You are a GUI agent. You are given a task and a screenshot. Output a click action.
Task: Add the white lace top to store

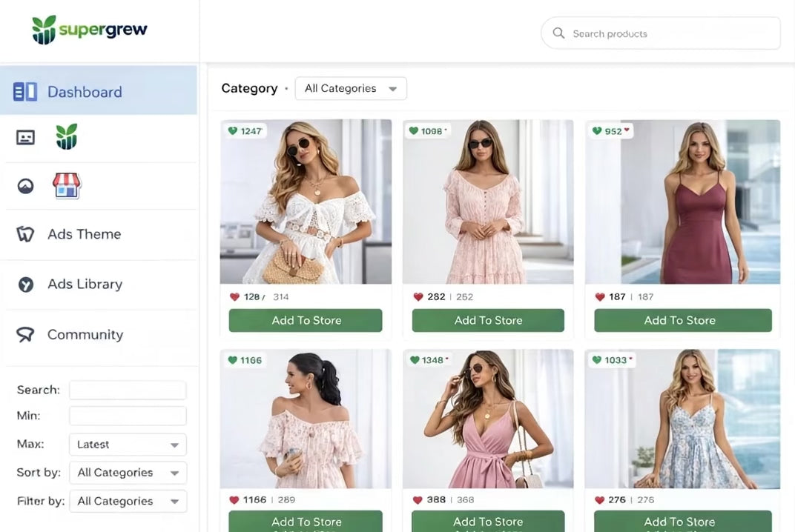(x=306, y=321)
